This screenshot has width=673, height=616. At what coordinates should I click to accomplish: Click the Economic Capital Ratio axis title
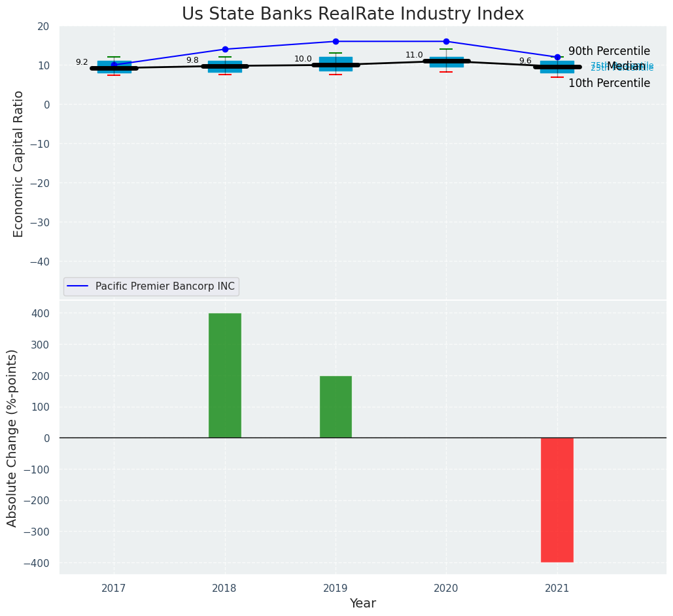[18, 163]
